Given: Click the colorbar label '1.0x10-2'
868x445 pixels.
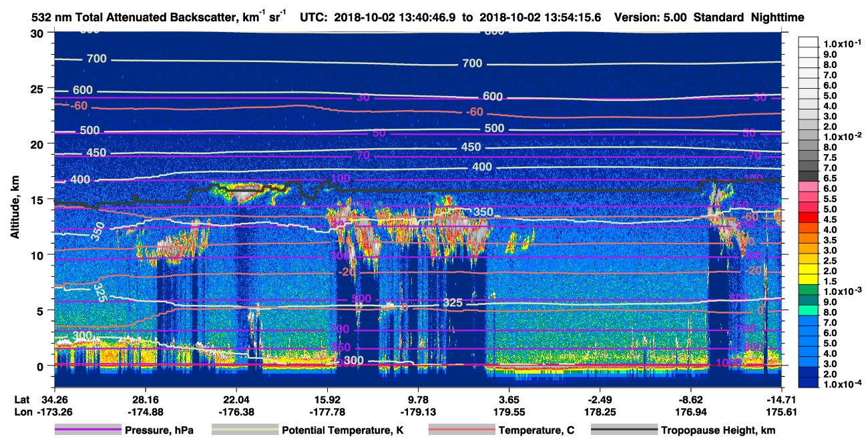Looking at the screenshot, I should [842, 135].
